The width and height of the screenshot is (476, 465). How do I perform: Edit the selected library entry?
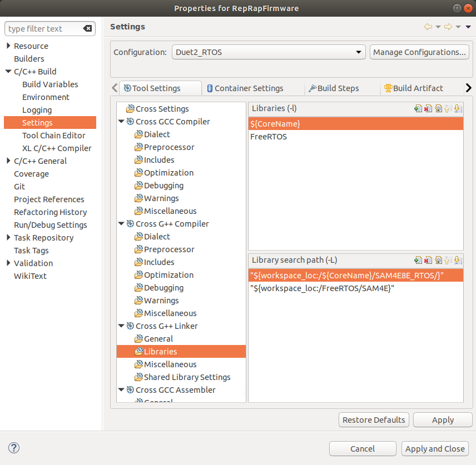438,108
